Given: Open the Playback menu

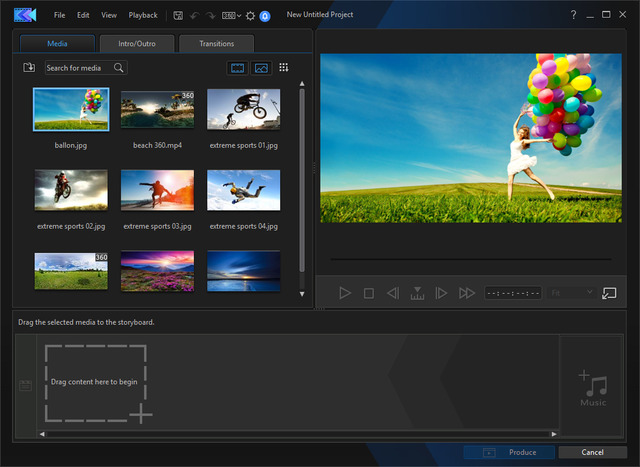Looking at the screenshot, I should pos(143,16).
